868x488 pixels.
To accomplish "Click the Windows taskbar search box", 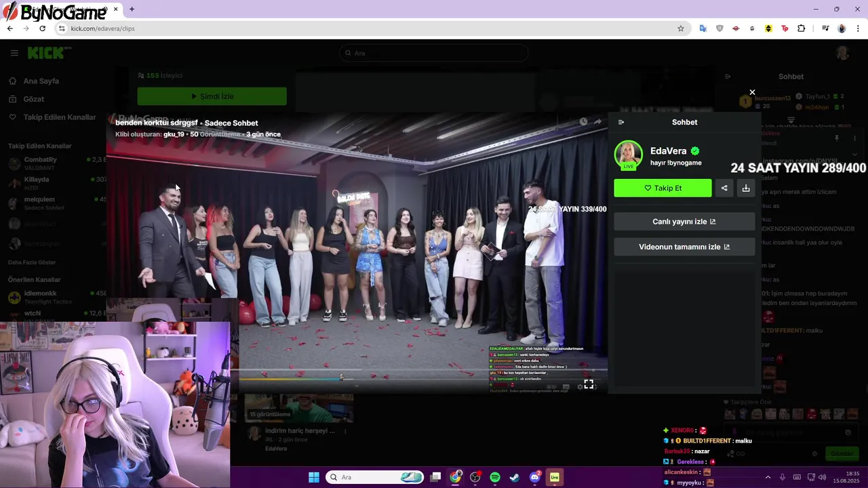I will point(375,477).
